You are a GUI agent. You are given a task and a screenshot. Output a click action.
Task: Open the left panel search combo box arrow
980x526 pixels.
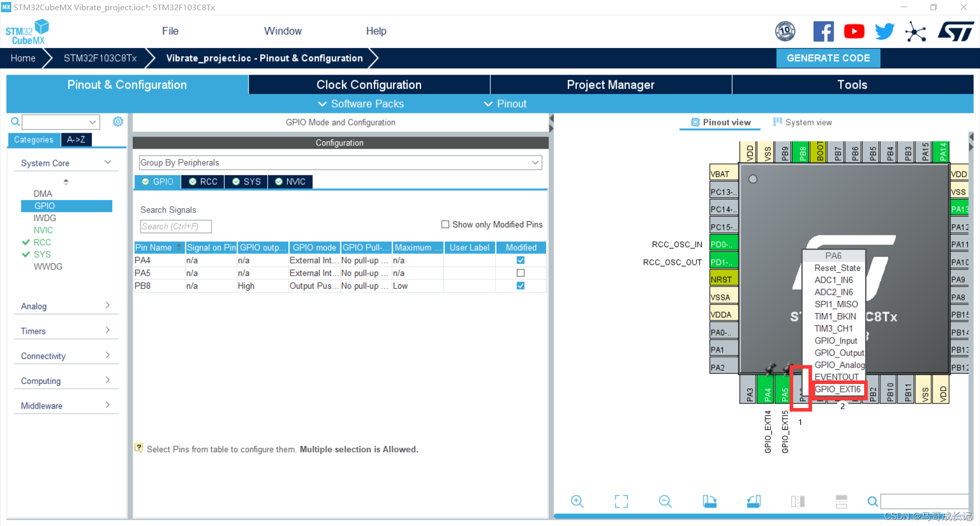(92, 122)
